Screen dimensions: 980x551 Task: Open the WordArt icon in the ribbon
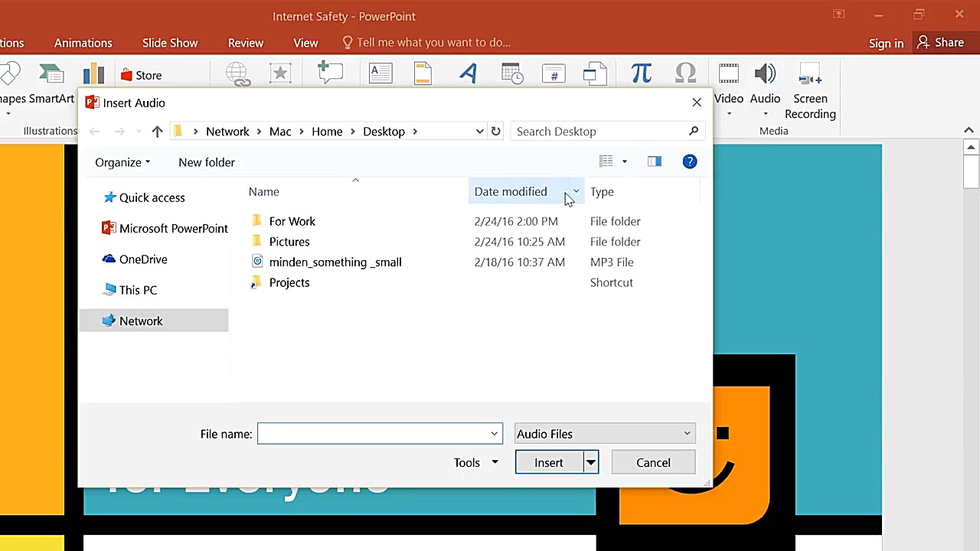click(468, 73)
